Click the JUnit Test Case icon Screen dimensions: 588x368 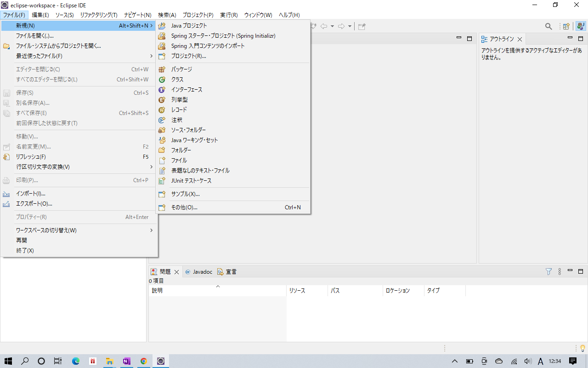[x=162, y=181]
